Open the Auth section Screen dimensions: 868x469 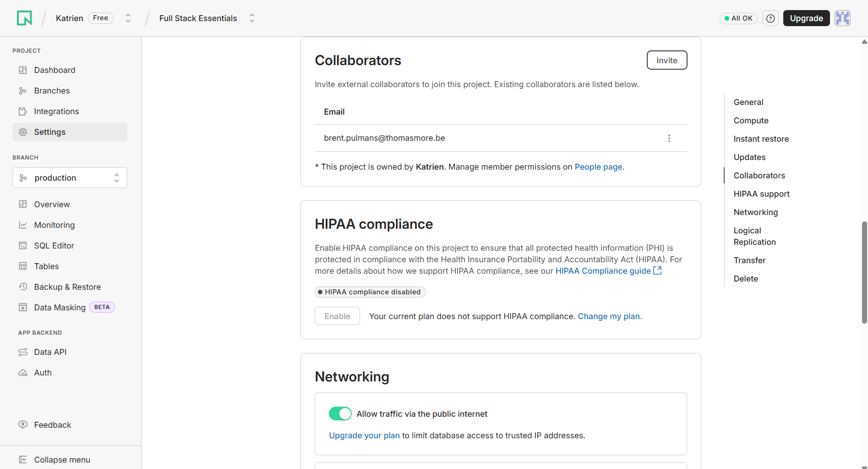(x=43, y=372)
